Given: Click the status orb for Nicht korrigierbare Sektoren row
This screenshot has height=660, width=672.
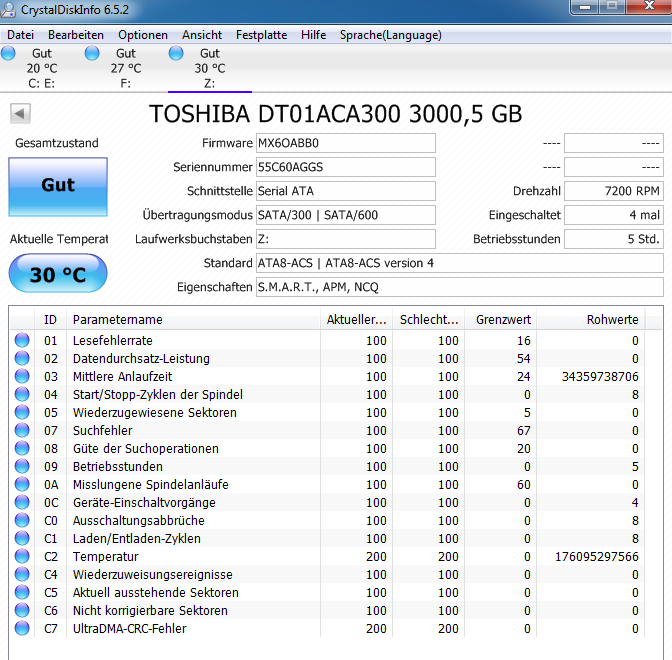Looking at the screenshot, I should click(22, 610).
